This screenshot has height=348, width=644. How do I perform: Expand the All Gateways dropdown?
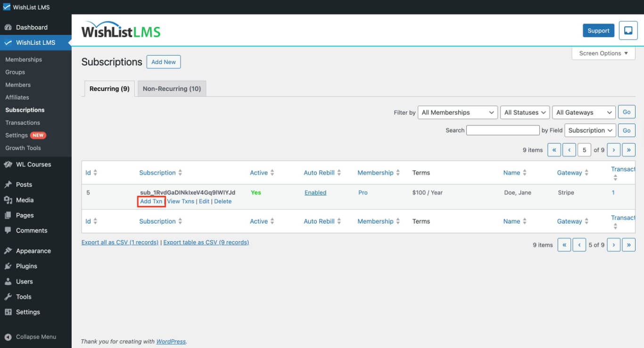(583, 112)
